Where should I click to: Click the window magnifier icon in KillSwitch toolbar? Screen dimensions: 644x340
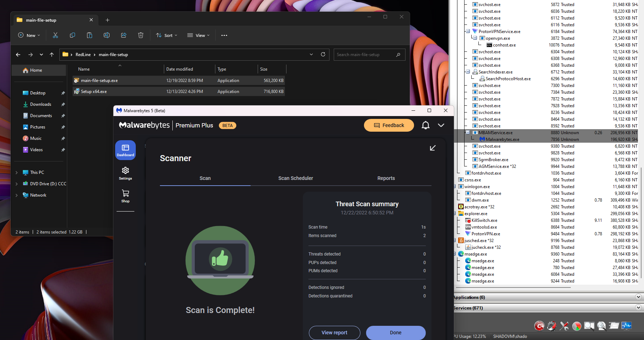pos(589,325)
